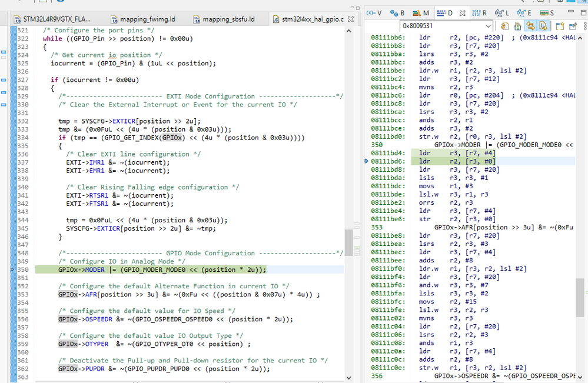Image resolution: width=588 pixels, height=383 pixels.
Task: Click the C file icon on stm32l4xx_hal_gpio.c tab
Action: [x=275, y=19]
